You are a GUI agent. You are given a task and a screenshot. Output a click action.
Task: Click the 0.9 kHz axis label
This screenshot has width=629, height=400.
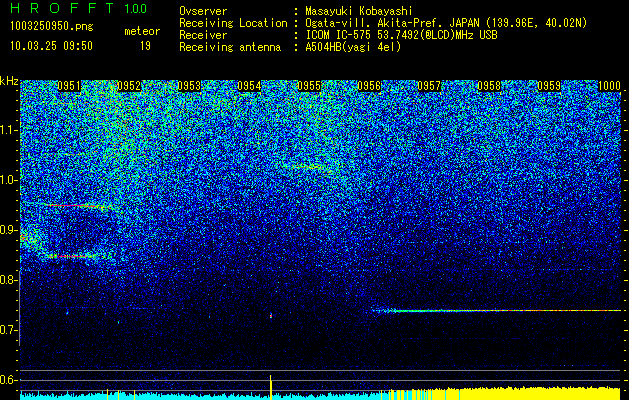8,230
